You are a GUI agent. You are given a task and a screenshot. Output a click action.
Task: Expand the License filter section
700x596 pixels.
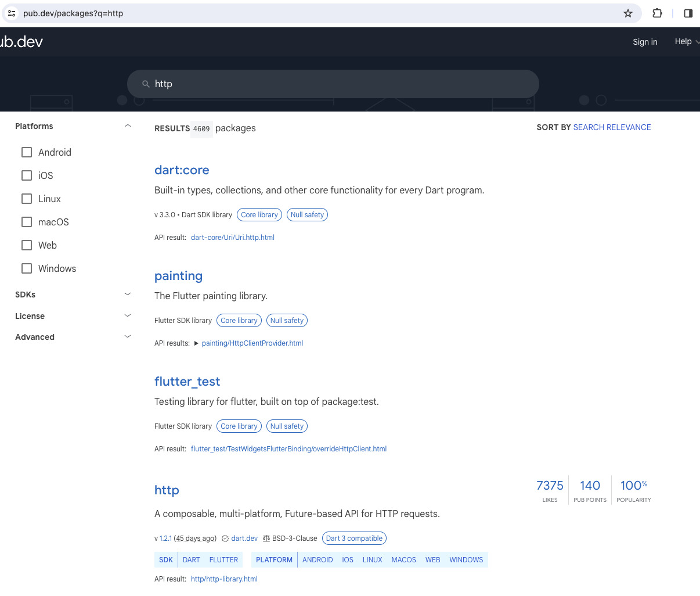[128, 316]
